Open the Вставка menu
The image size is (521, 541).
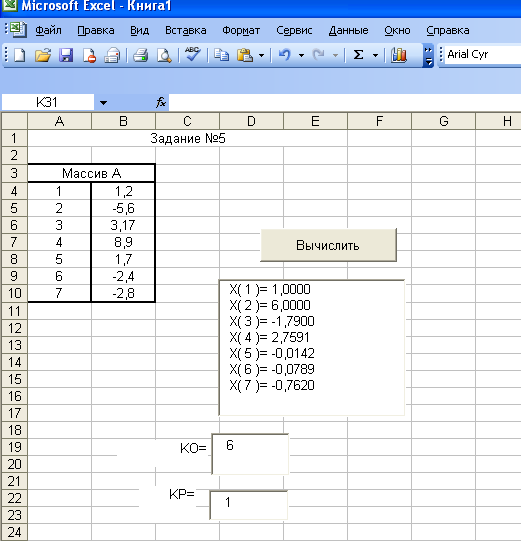point(186,30)
